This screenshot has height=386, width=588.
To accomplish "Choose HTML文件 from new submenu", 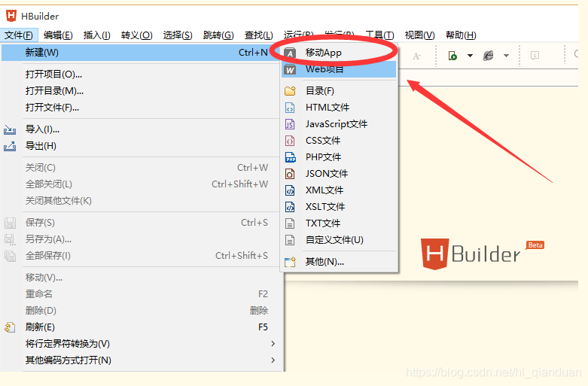I will 339,108.
